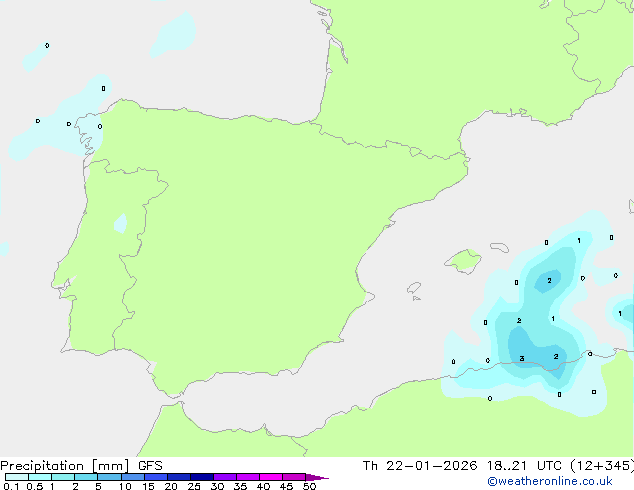Select the 1–2 mm legend swatch

point(63,477)
